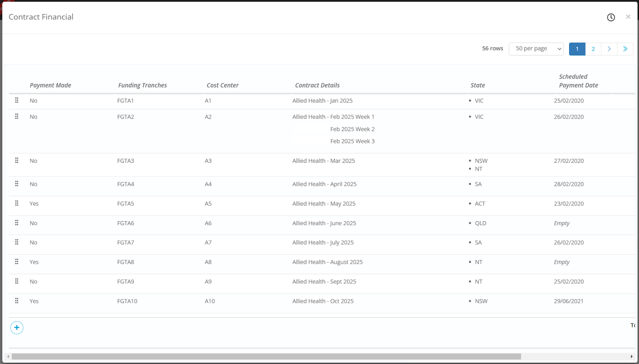Select the QLD state value for FGTA6
639x364 pixels.
[x=480, y=223]
